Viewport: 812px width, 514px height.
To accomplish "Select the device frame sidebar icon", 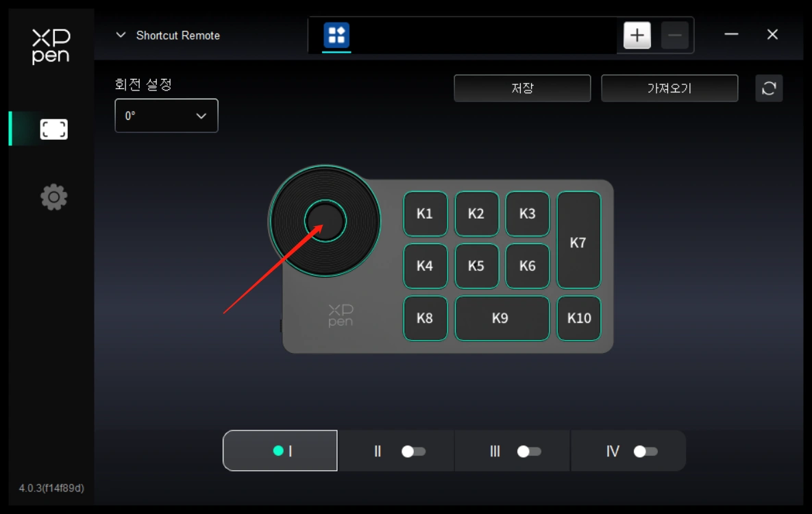I will pyautogui.click(x=54, y=129).
